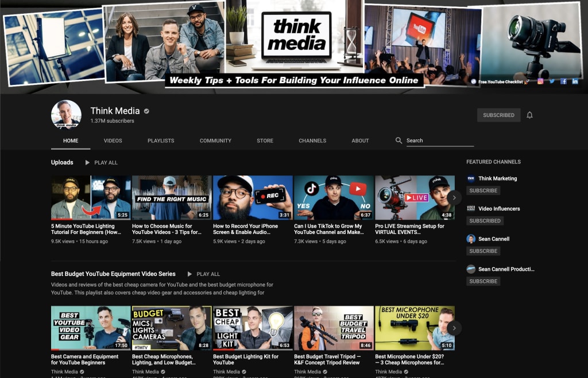Screen dimensions: 588x378
Task: Open the ABOUT tab
Action: coord(361,141)
